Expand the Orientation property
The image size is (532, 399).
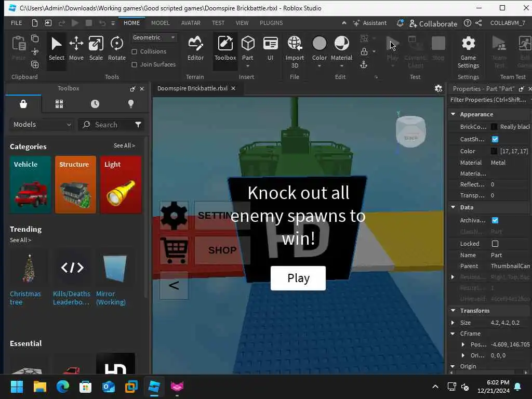(x=463, y=355)
